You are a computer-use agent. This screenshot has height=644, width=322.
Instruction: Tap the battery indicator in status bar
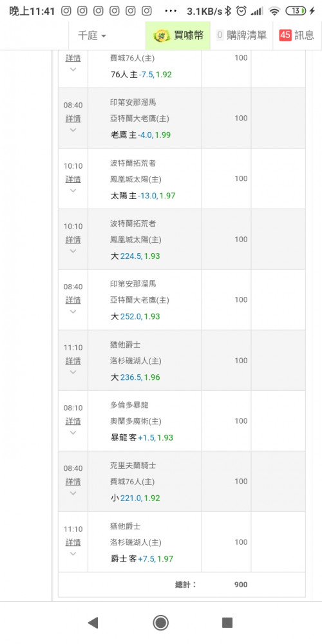point(296,11)
